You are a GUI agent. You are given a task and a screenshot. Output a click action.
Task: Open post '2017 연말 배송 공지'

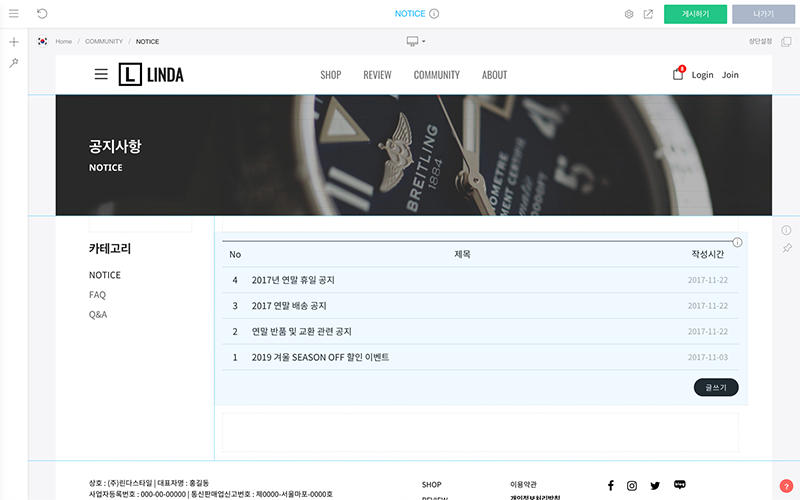(289, 306)
